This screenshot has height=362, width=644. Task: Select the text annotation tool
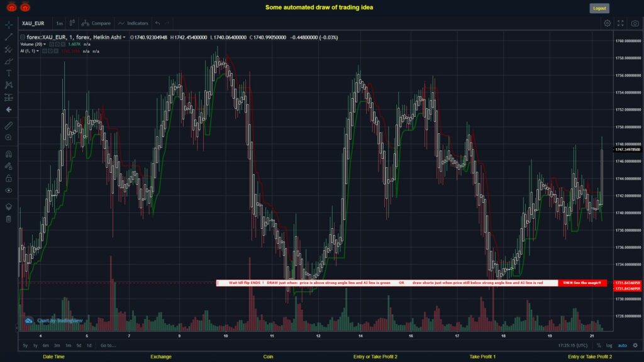(x=9, y=73)
